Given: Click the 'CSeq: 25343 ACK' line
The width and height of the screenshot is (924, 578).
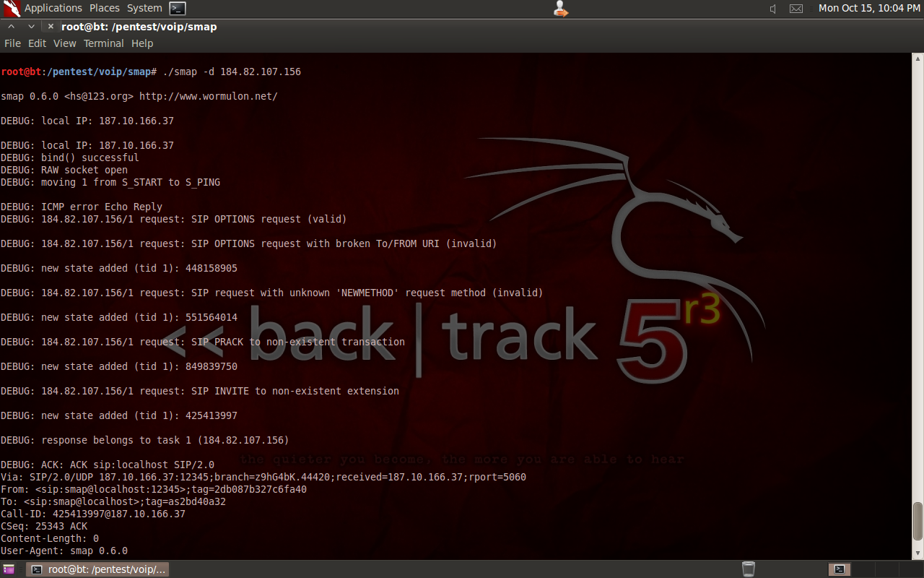Looking at the screenshot, I should click(44, 526).
